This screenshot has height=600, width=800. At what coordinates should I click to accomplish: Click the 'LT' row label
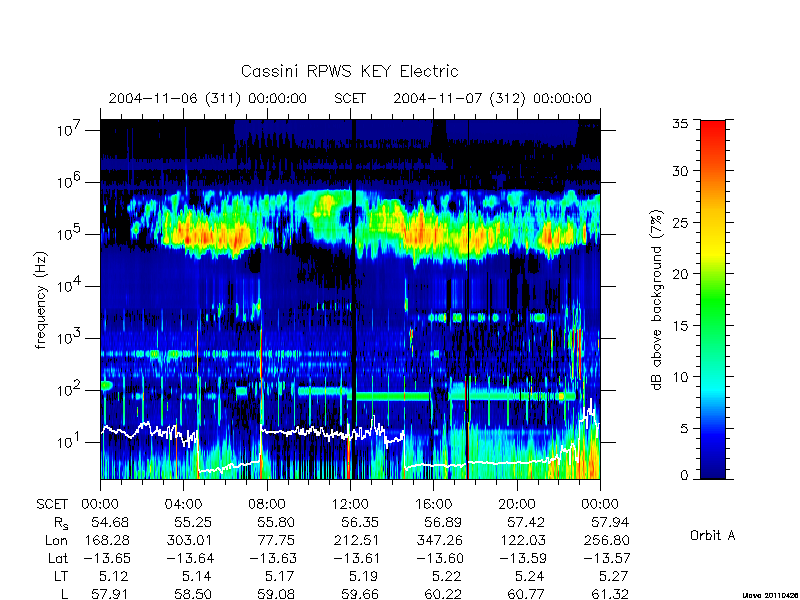coord(61,576)
